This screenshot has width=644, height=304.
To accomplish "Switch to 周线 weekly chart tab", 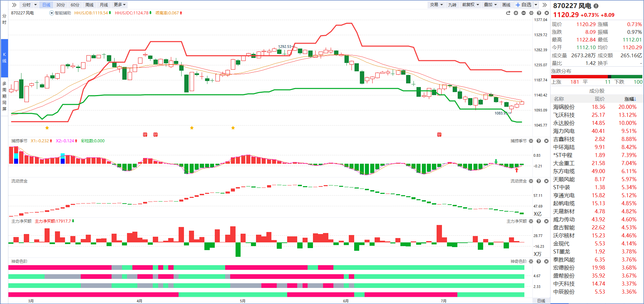I will point(89,5).
